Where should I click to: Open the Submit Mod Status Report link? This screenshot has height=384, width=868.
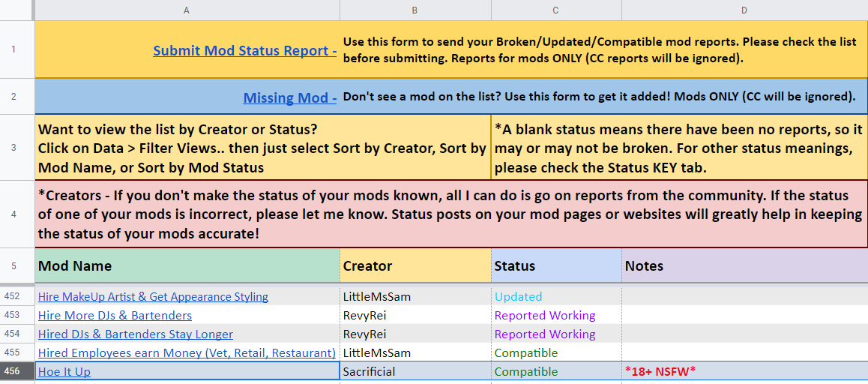[x=244, y=50]
